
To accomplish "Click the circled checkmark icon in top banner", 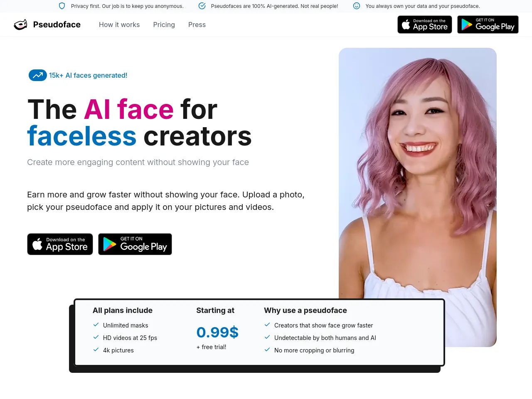I will [202, 6].
